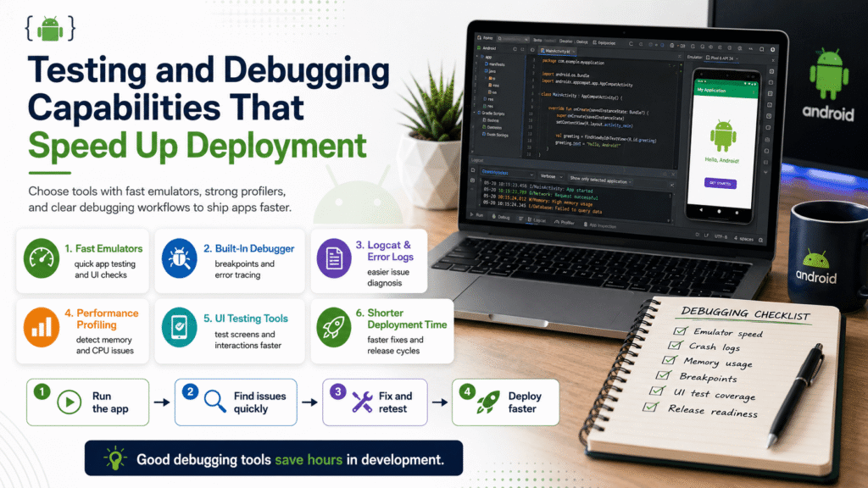
Task: Tap the emulator phone's recents square button
Action: tap(737, 213)
